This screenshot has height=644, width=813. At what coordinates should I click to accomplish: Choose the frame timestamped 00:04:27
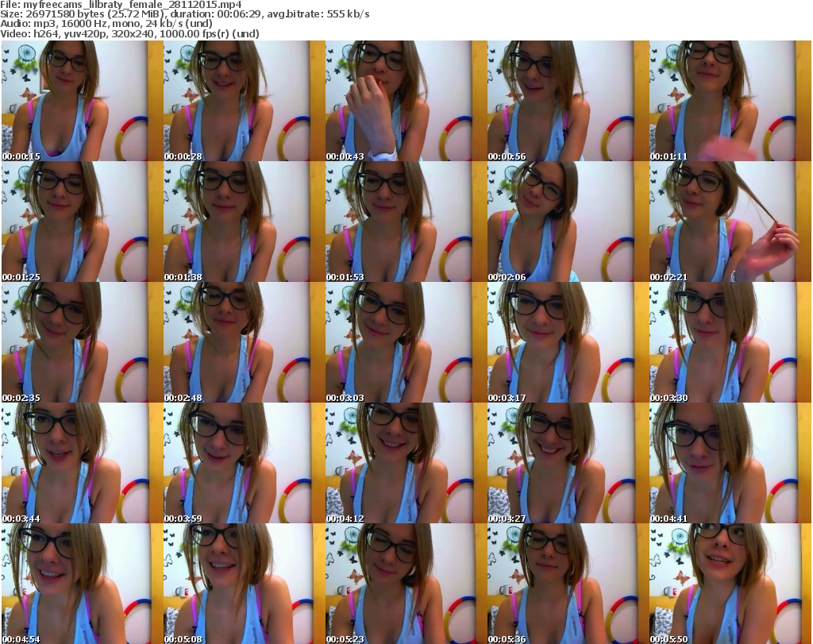tap(568, 463)
